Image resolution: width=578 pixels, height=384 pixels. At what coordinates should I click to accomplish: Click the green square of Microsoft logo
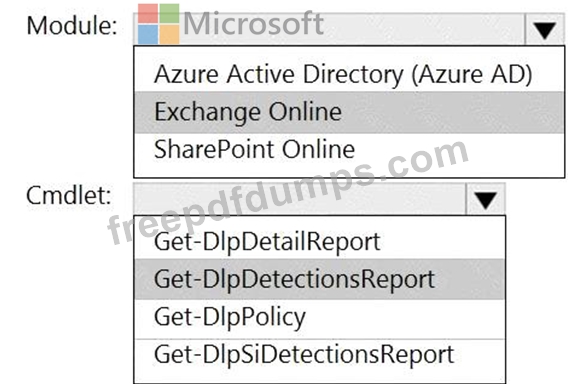(169, 13)
